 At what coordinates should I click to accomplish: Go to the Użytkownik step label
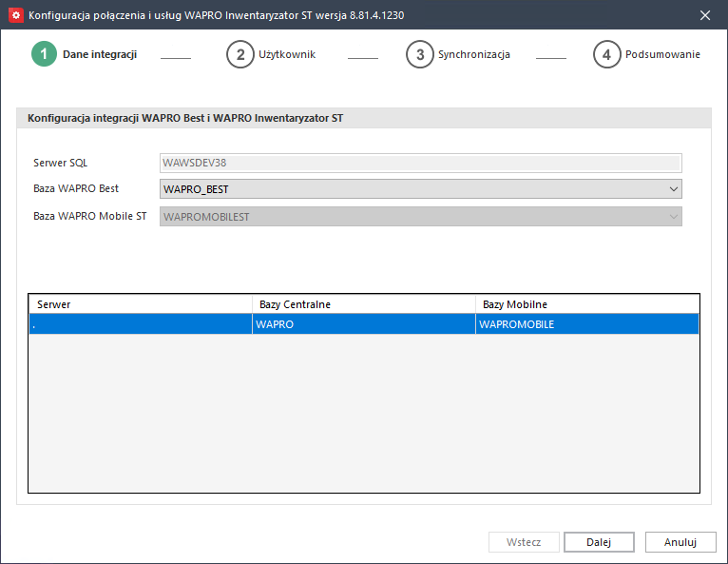pos(287,54)
